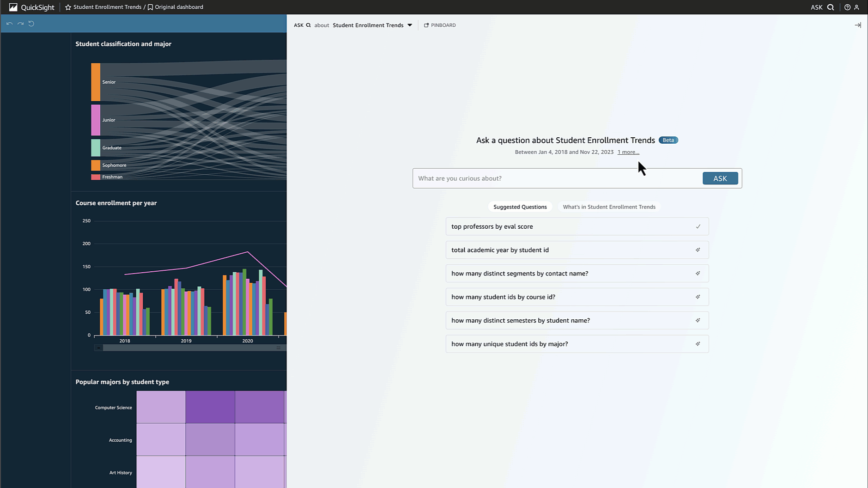Click first Computer Science heatmap cell
The image size is (868, 488).
click(161, 407)
